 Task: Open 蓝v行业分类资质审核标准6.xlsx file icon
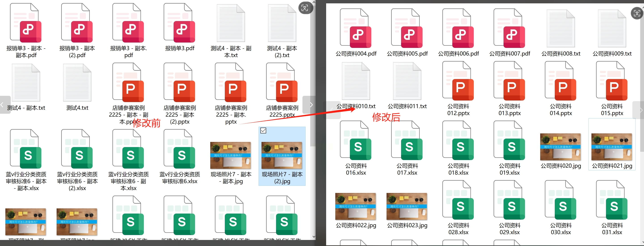(179, 149)
